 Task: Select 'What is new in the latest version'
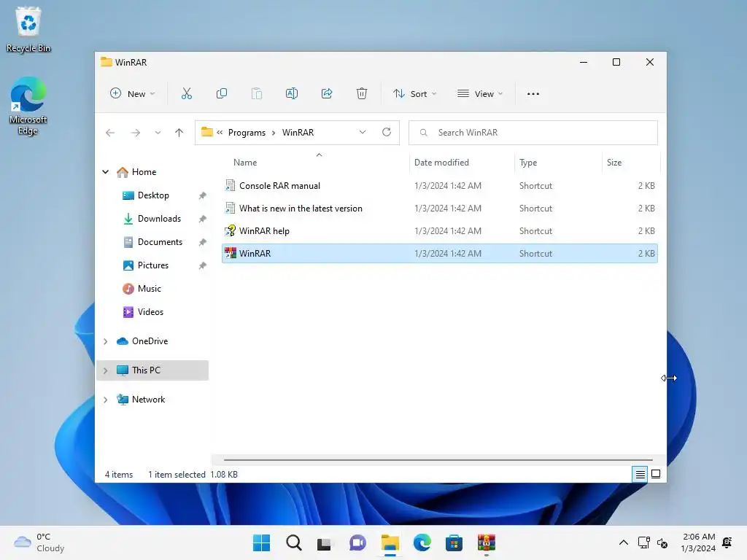pyautogui.click(x=300, y=209)
